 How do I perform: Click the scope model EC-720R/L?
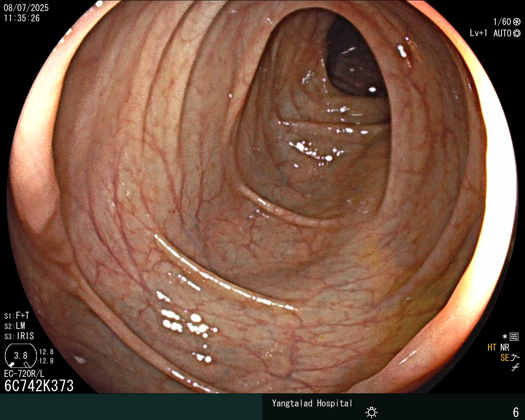click(x=24, y=374)
